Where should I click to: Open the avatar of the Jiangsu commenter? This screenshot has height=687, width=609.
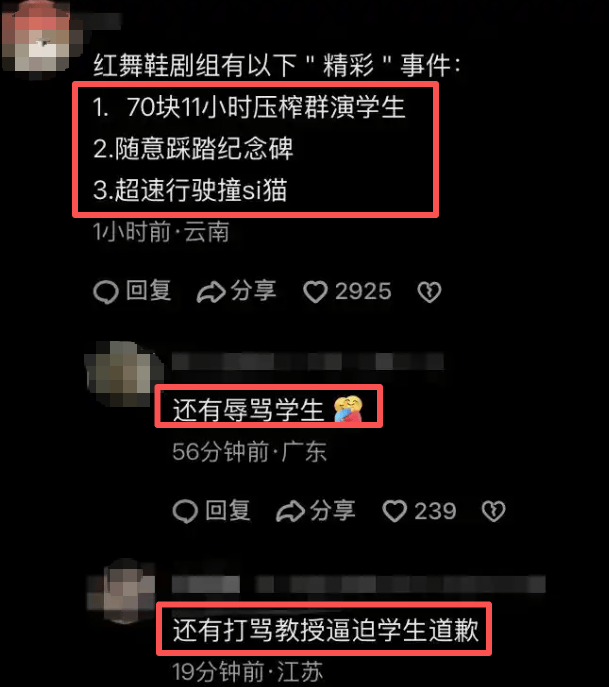coord(121,591)
